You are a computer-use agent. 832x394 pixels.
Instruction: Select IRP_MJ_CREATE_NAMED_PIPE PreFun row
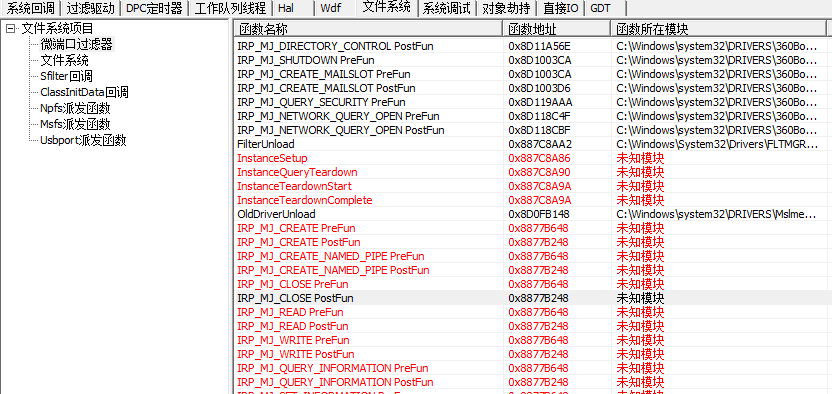530,256
